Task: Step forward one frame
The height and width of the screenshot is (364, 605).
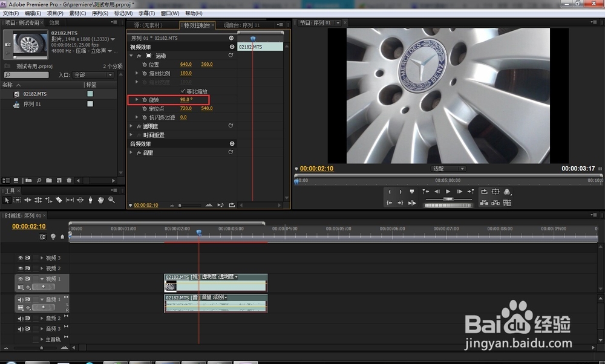Action: [460, 192]
